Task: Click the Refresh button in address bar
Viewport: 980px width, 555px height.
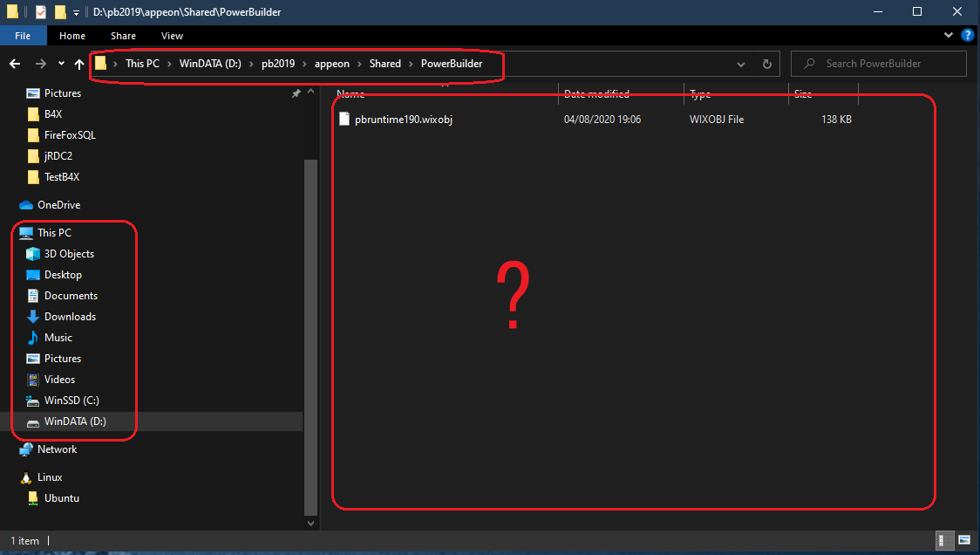Action: [766, 64]
